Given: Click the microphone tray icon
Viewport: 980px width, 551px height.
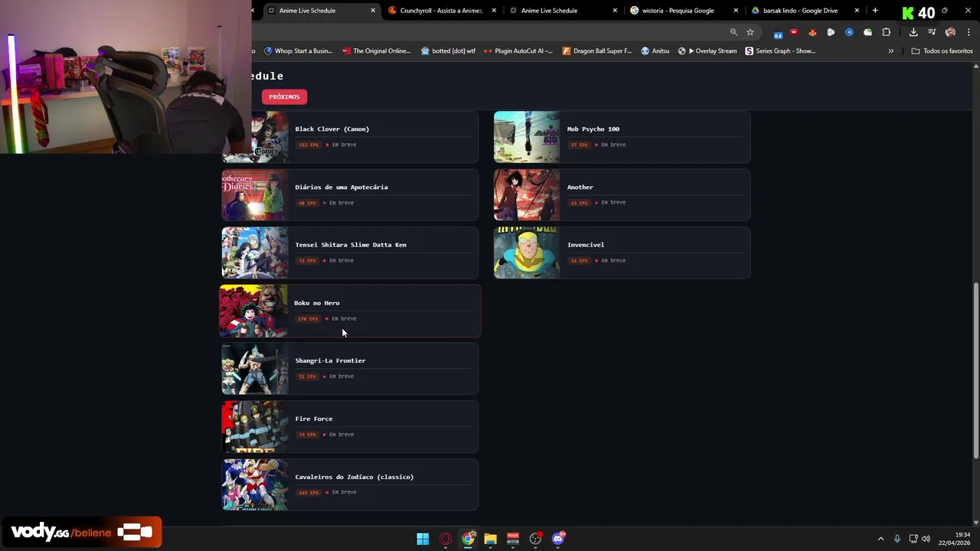Looking at the screenshot, I should click(897, 539).
